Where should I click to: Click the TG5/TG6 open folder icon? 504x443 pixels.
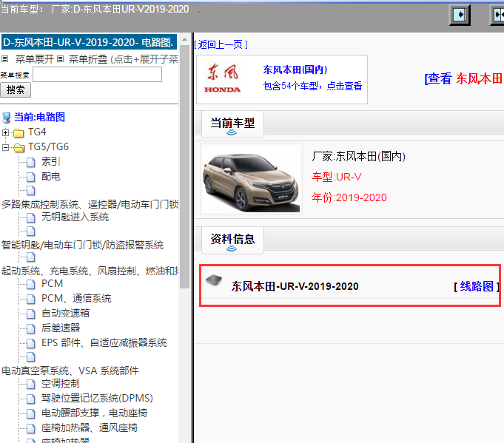pyautogui.click(x=19, y=147)
